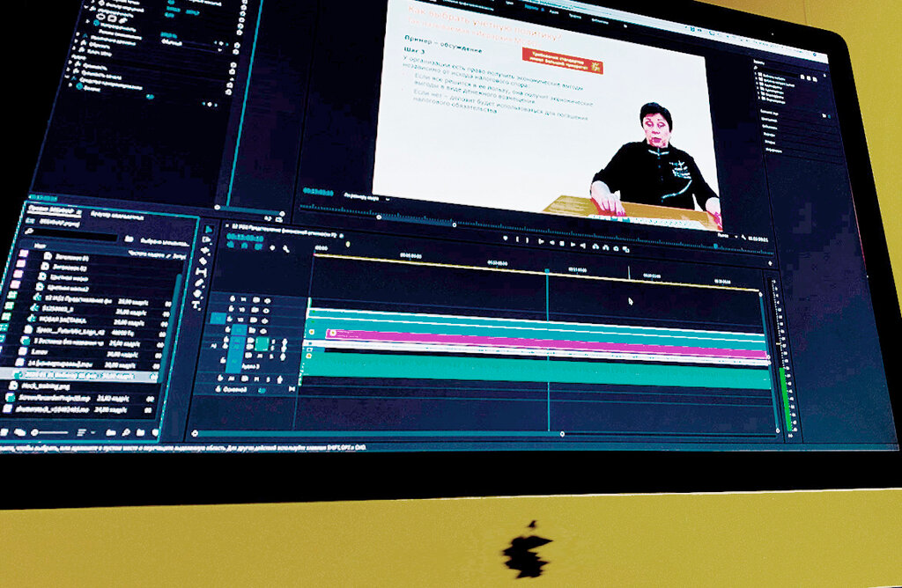Viewport: 902px width, 588px height.
Task: Click the New Item icon in Project panel
Action: point(140,432)
